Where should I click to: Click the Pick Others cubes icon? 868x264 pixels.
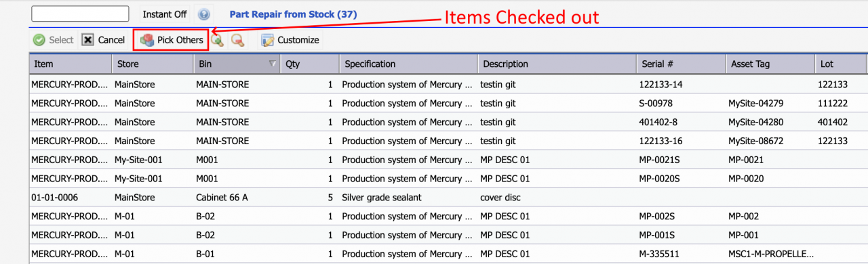tap(147, 40)
